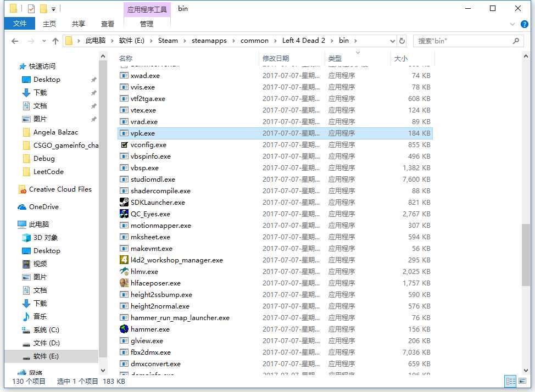535x392 pixels.
Task: Click the vpk.exe application icon
Action: click(124, 133)
